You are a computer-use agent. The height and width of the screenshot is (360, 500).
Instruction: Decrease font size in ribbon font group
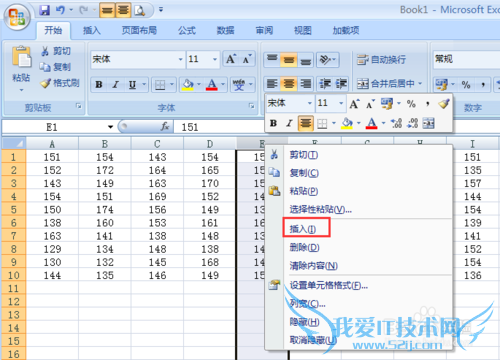click(247, 59)
